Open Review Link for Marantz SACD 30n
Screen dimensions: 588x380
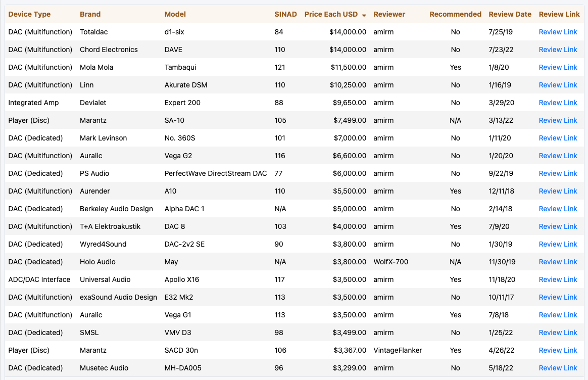pos(558,350)
